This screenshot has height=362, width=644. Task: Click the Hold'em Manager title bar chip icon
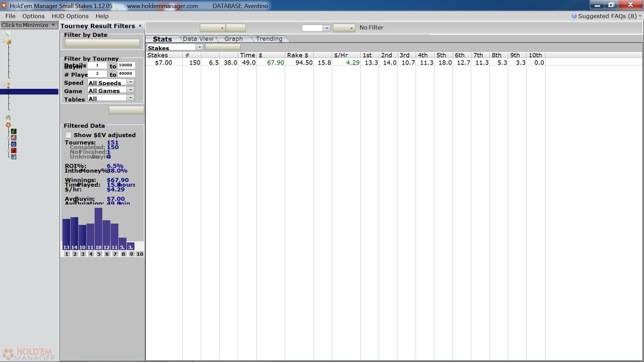[4, 5]
